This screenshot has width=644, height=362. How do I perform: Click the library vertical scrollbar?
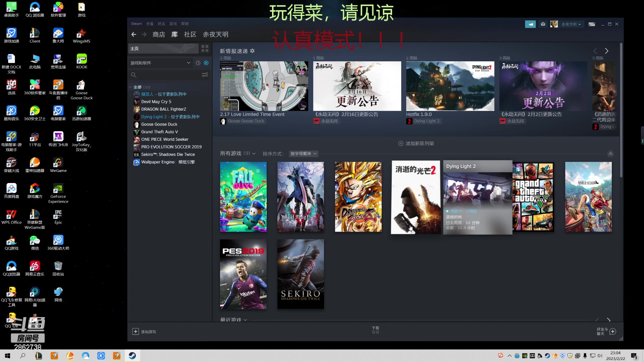coord(621,111)
